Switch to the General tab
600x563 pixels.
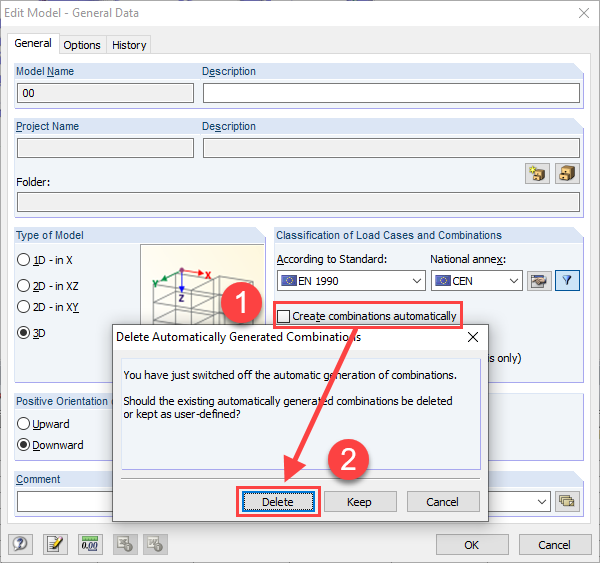pos(33,43)
